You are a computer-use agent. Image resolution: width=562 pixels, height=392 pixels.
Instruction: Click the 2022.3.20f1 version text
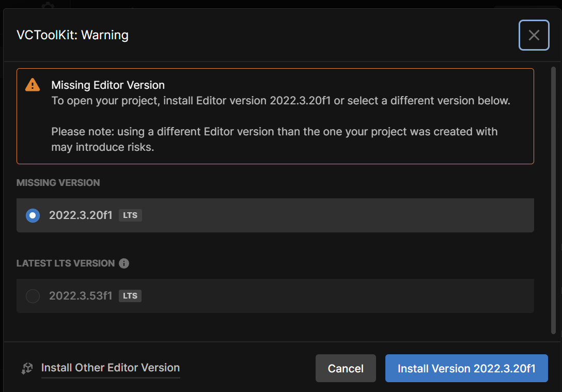tap(81, 215)
